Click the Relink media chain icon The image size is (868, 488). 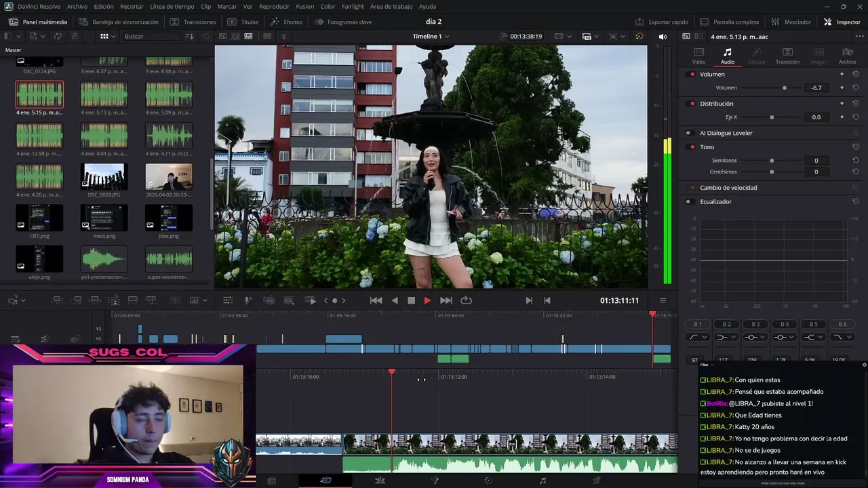[75, 36]
